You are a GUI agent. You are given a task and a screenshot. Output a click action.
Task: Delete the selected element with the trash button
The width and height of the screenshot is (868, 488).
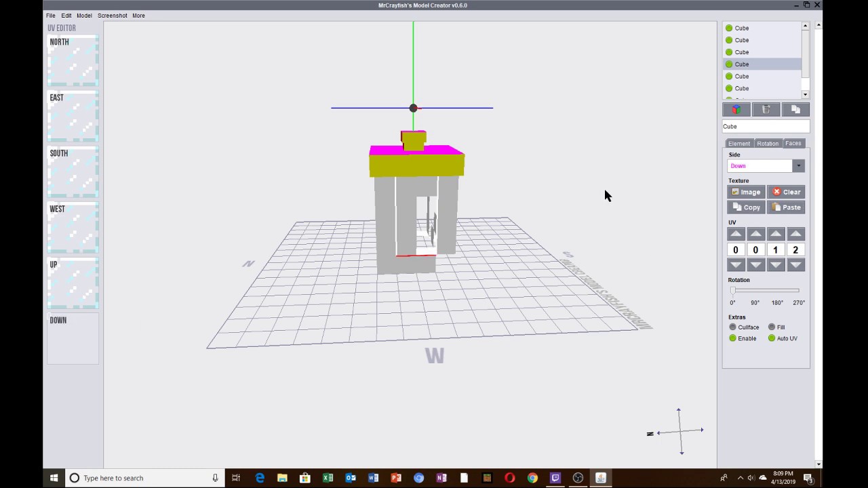click(766, 110)
